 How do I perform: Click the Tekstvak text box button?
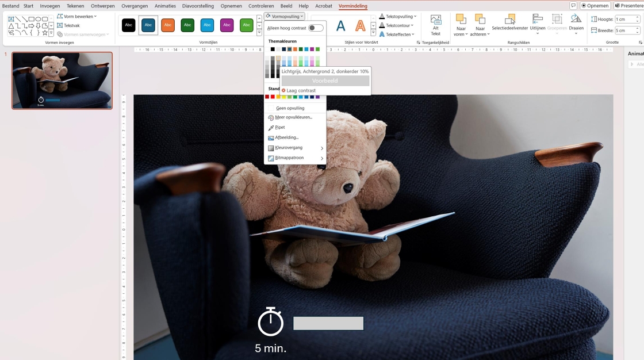click(68, 25)
